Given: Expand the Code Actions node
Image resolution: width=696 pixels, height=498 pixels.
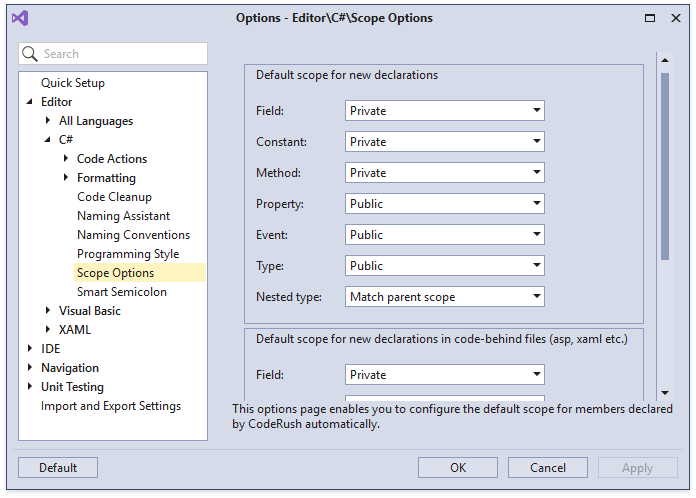Looking at the screenshot, I should [x=66, y=159].
